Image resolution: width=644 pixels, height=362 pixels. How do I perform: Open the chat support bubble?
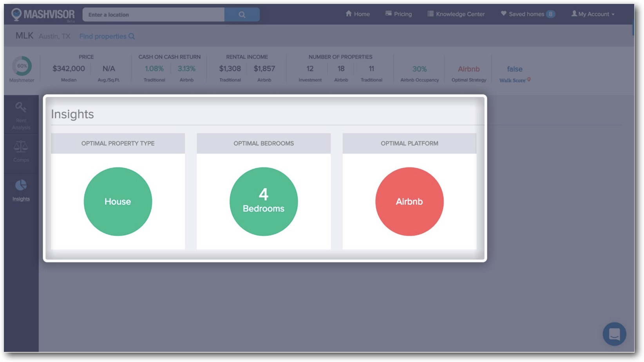click(x=614, y=334)
